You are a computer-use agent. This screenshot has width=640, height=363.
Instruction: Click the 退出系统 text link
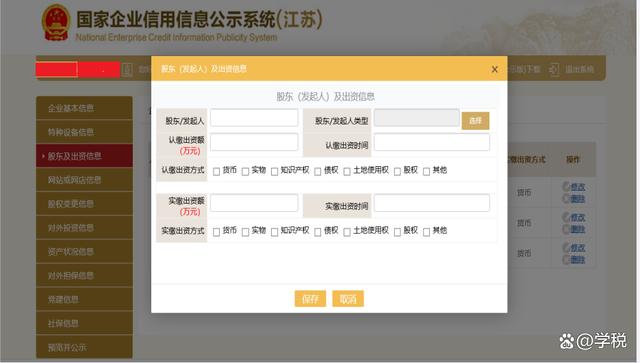pyautogui.click(x=579, y=69)
